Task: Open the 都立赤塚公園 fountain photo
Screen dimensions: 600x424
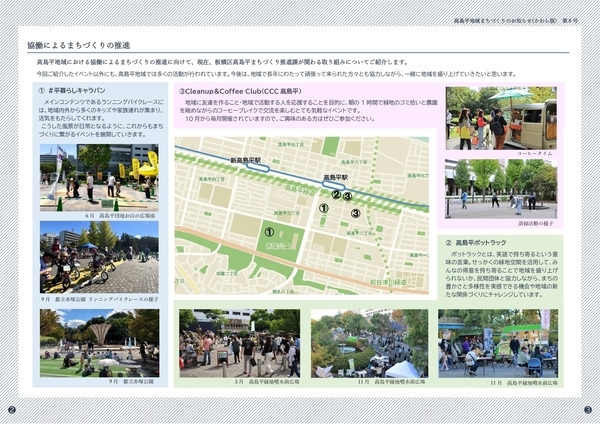Action: [x=99, y=341]
